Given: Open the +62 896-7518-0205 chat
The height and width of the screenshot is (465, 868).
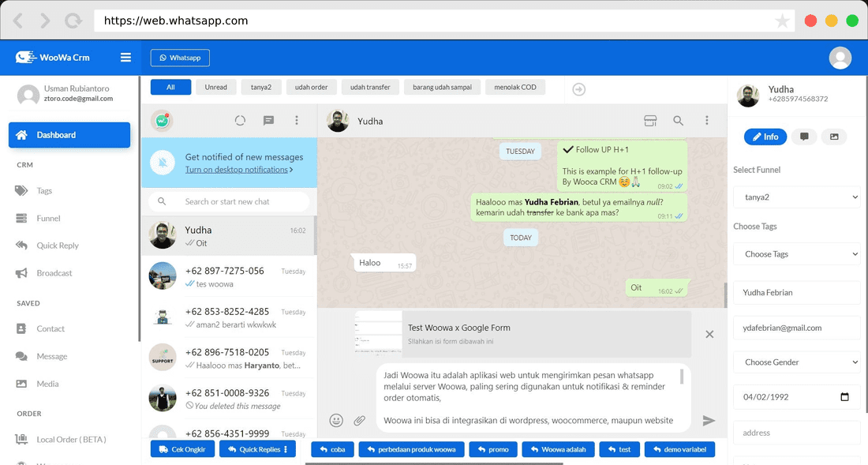Looking at the screenshot, I should tap(228, 358).
